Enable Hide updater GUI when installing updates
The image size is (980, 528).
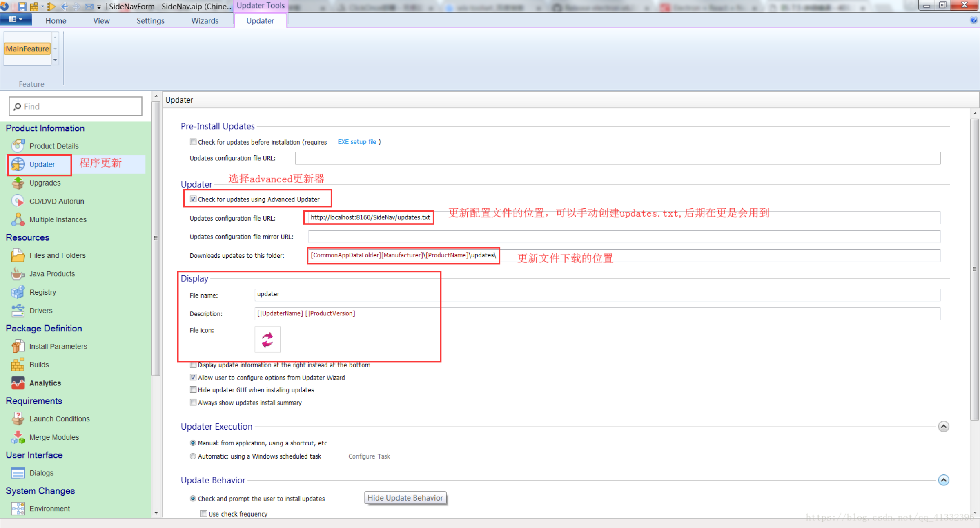pos(193,390)
